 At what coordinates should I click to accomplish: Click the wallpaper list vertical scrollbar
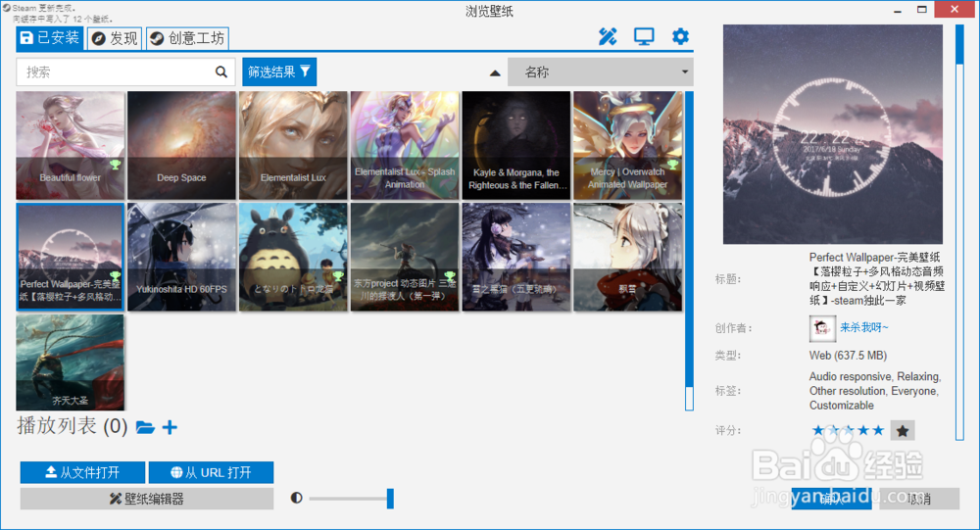[689, 250]
